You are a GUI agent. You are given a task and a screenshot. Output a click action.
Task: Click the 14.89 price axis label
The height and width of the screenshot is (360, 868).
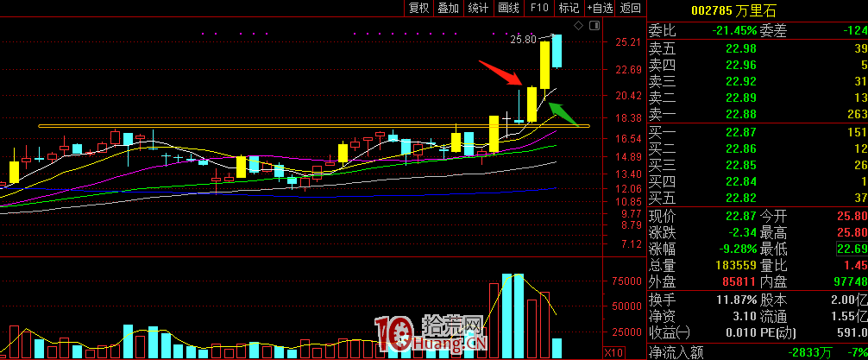click(628, 157)
